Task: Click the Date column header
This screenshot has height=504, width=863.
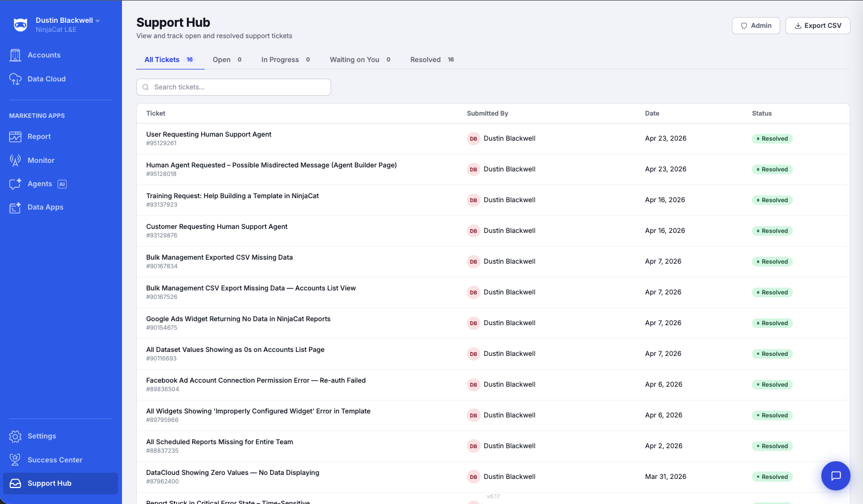Action: click(652, 113)
